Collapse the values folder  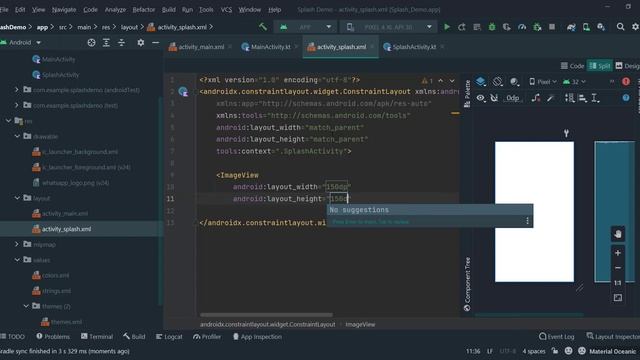17,260
